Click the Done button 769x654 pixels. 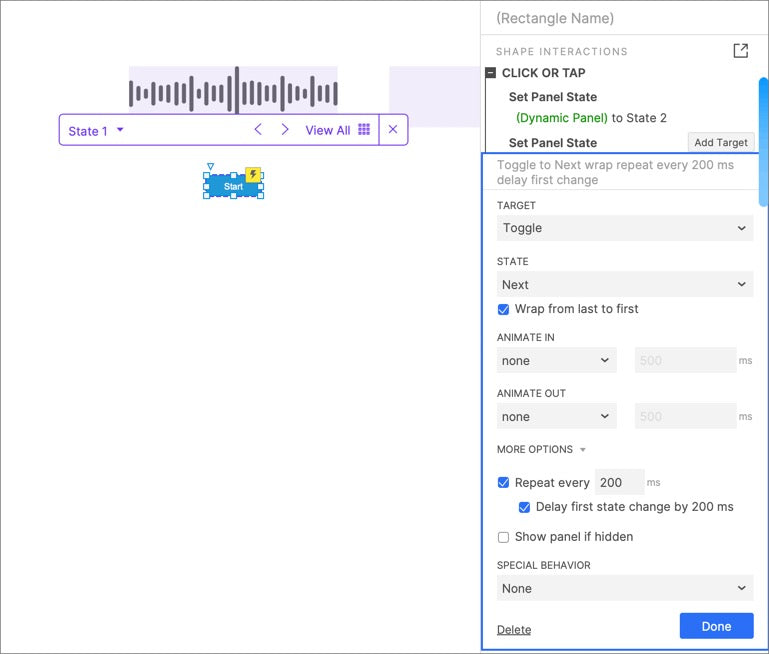[x=716, y=626]
